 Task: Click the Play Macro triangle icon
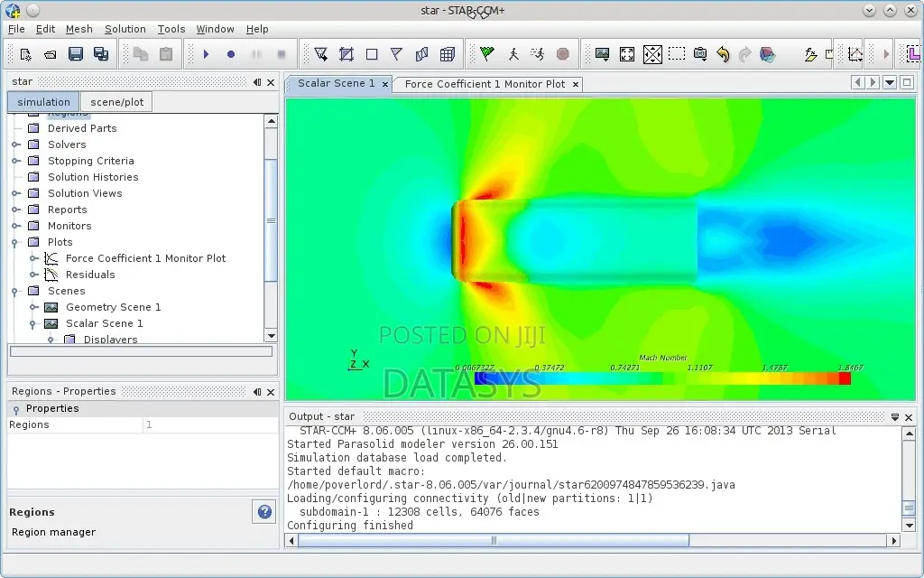(207, 54)
